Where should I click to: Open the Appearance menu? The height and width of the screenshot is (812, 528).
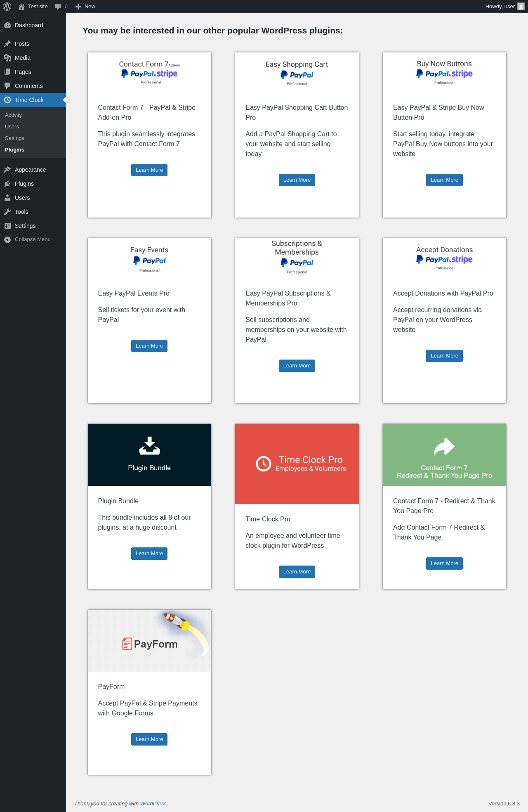33,170
